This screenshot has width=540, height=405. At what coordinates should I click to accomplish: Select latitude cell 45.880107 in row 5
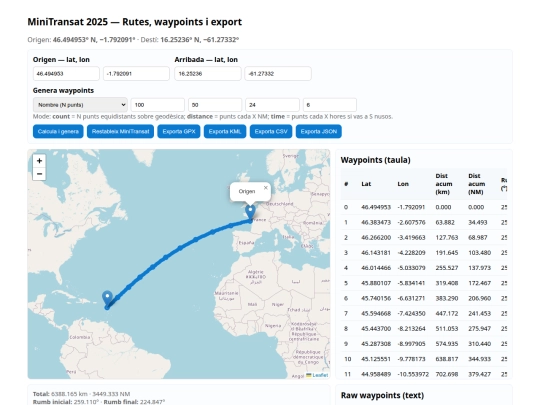[x=376, y=283]
